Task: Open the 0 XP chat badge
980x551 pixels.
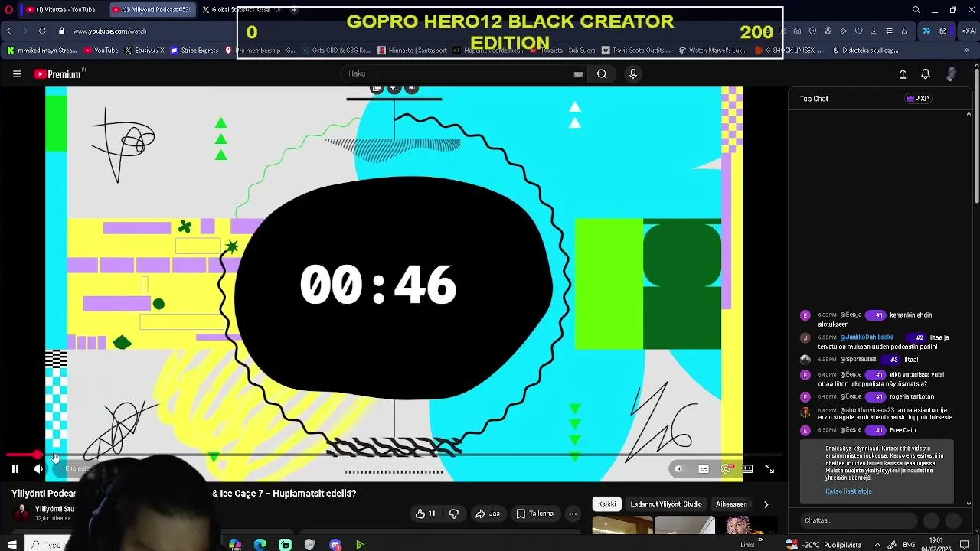Action: coord(918,99)
